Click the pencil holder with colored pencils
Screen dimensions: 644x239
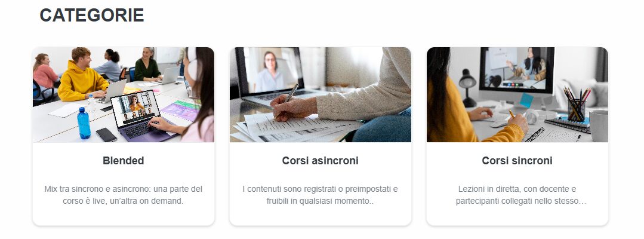(x=576, y=105)
